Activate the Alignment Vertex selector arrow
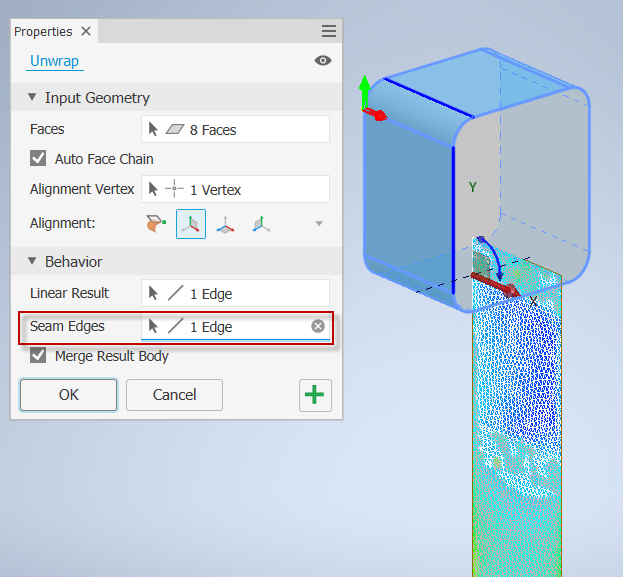This screenshot has height=577, width=623. pos(153,189)
